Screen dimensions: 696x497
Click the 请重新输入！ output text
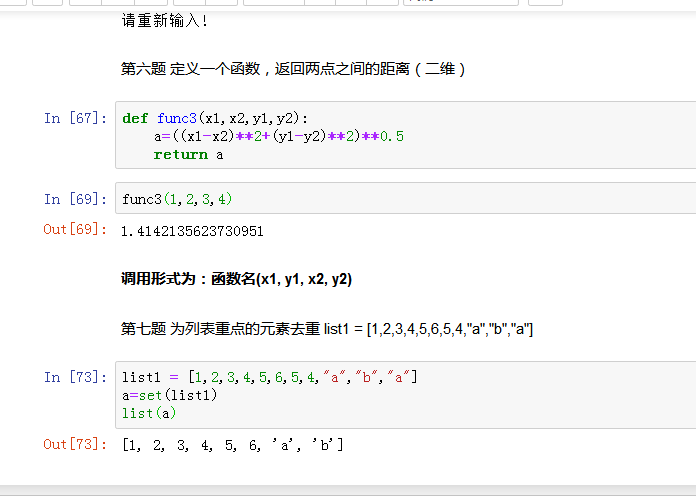pyautogui.click(x=165, y=20)
